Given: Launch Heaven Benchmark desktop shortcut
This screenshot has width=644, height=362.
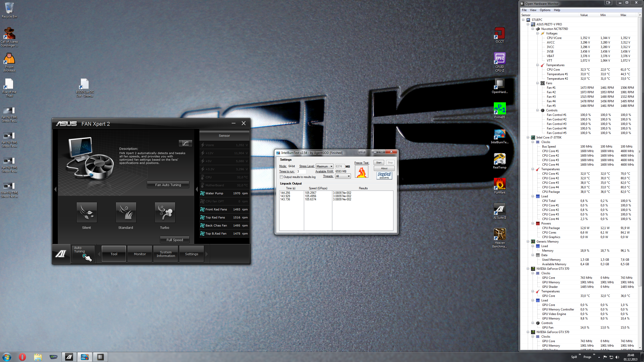Looking at the screenshot, I should [x=500, y=238].
